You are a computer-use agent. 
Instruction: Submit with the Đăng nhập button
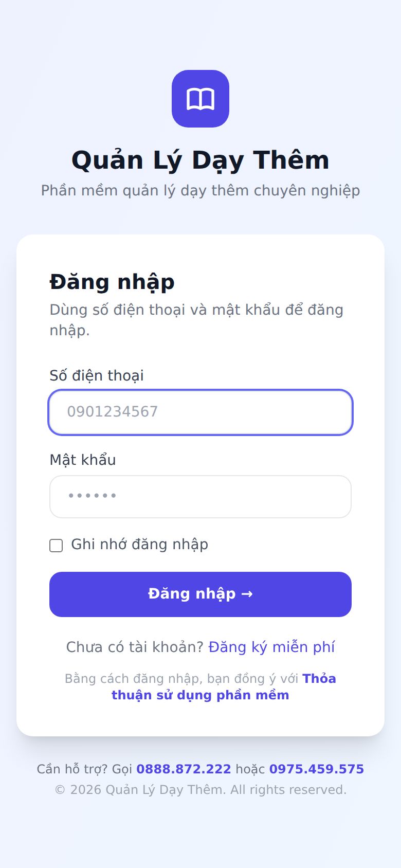click(200, 594)
